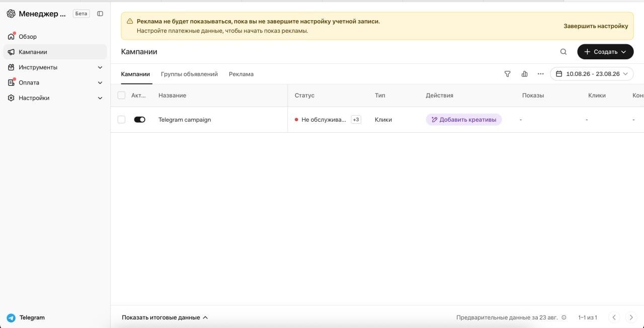The height and width of the screenshot is (328, 644).
Task: Click the OpenAI logo icon in sidebar header
Action: click(11, 14)
